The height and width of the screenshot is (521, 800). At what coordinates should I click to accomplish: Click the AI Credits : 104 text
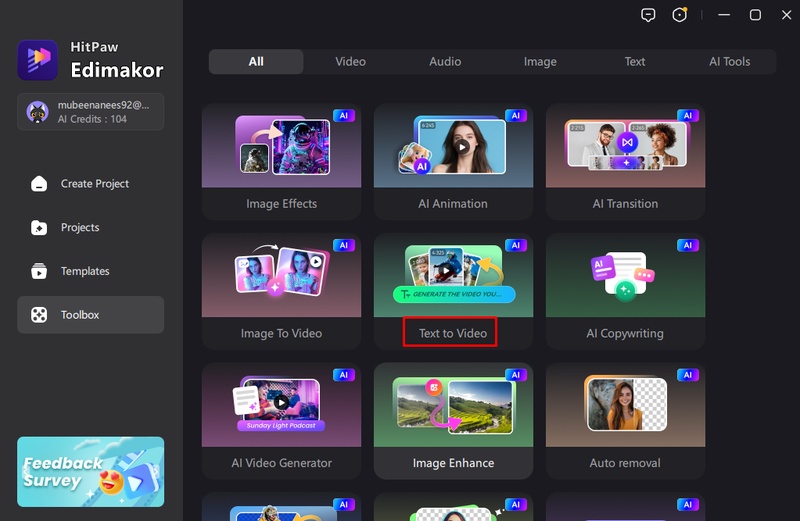(92, 119)
